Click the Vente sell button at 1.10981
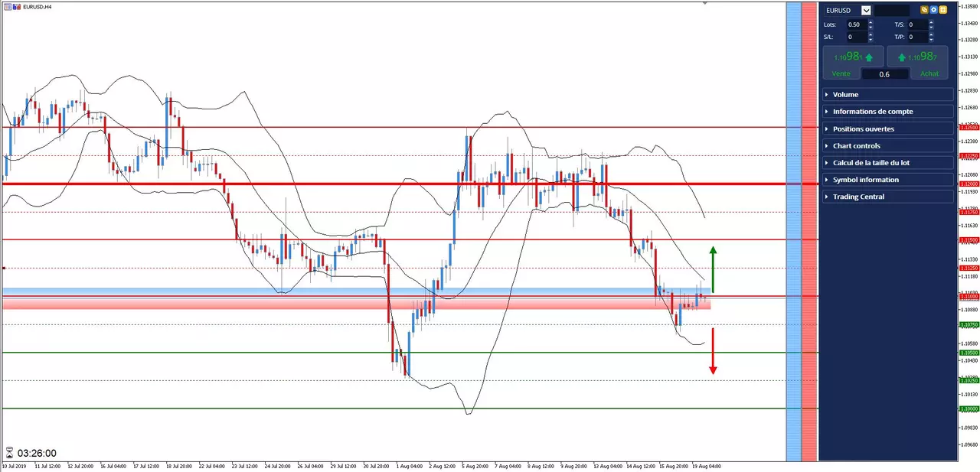980x472 pixels. click(853, 63)
